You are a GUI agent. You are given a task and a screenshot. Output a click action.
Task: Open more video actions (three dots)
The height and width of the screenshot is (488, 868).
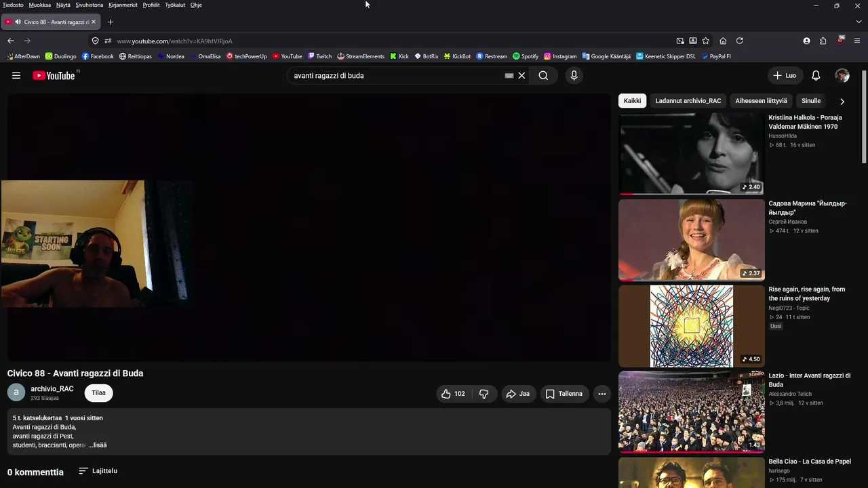pyautogui.click(x=601, y=394)
